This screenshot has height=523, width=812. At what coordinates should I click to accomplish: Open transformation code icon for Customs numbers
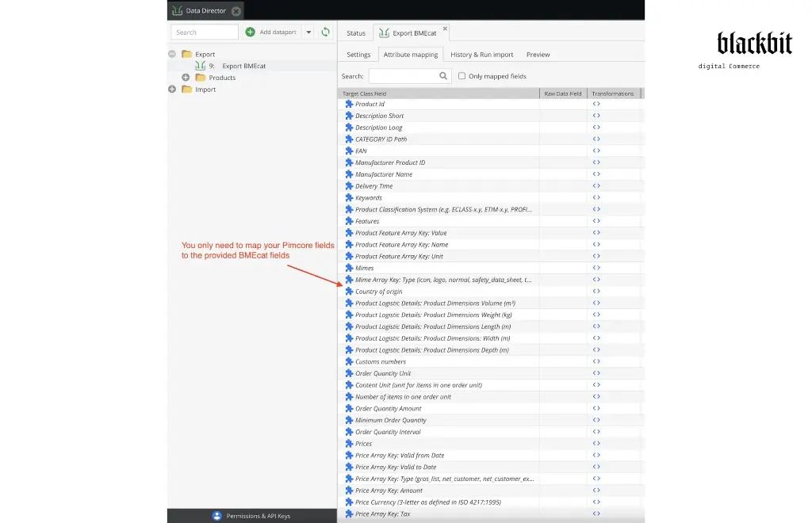(x=596, y=361)
